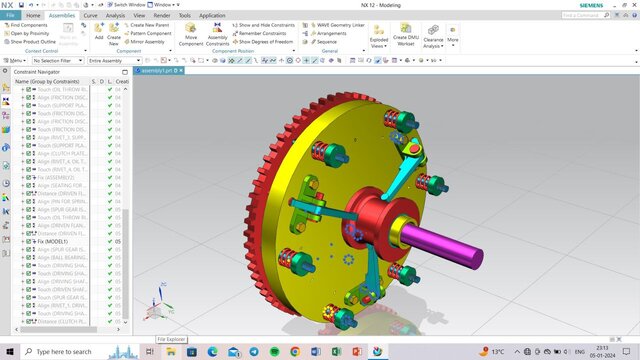Open History clock icon in resource bar

6,183
